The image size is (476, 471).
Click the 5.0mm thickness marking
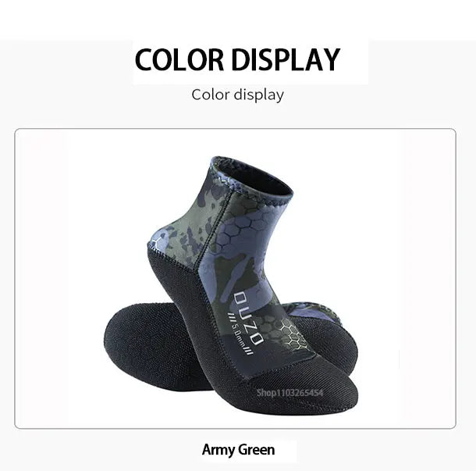[x=240, y=334]
